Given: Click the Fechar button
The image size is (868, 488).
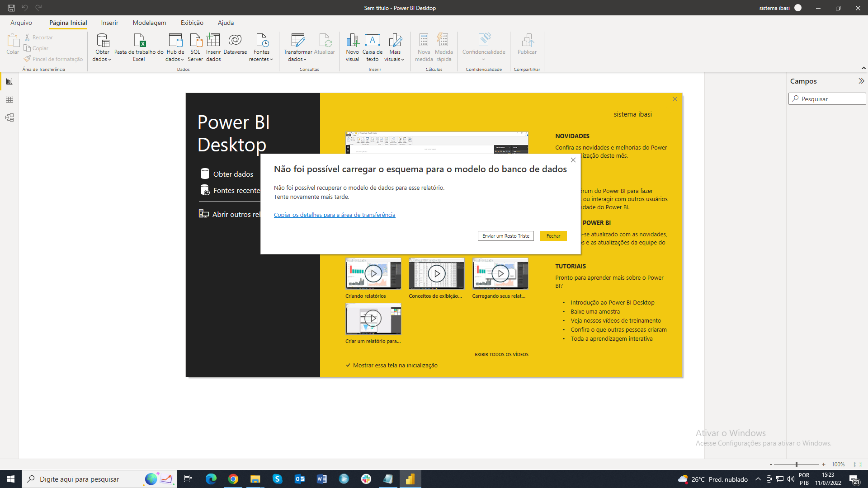Looking at the screenshot, I should pyautogui.click(x=553, y=236).
